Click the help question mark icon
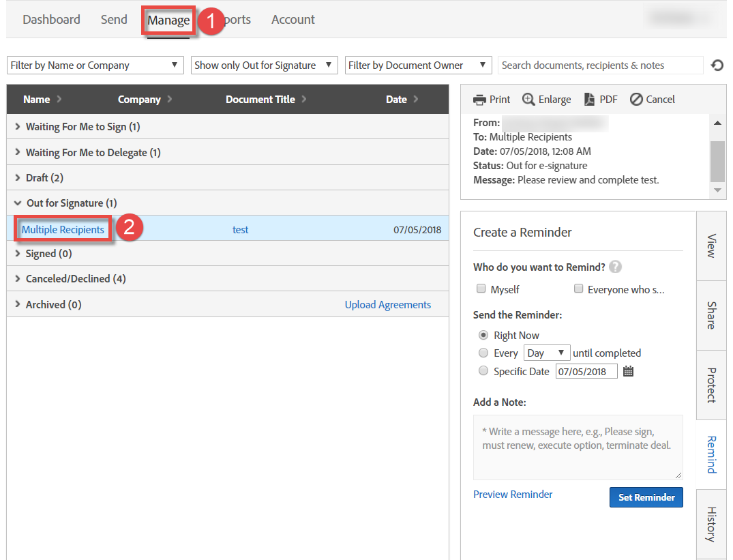This screenshot has width=733, height=560. click(616, 267)
